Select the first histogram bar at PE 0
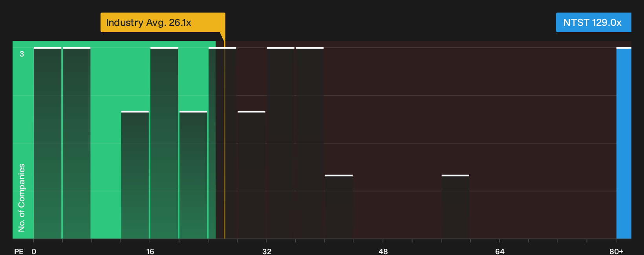The image size is (644, 255). point(48,143)
